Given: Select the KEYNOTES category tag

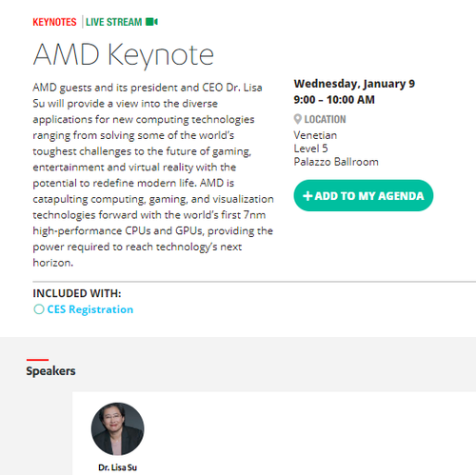Looking at the screenshot, I should (54, 22).
